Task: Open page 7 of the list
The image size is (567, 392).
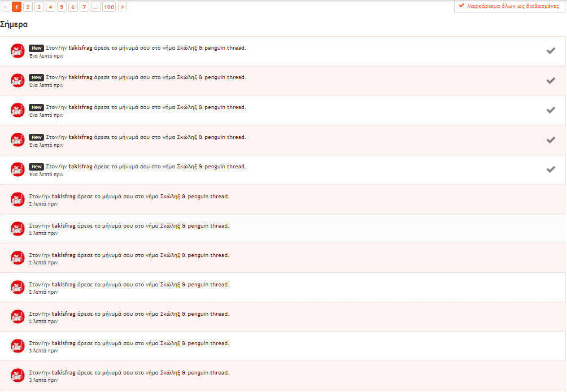Action: [x=84, y=7]
